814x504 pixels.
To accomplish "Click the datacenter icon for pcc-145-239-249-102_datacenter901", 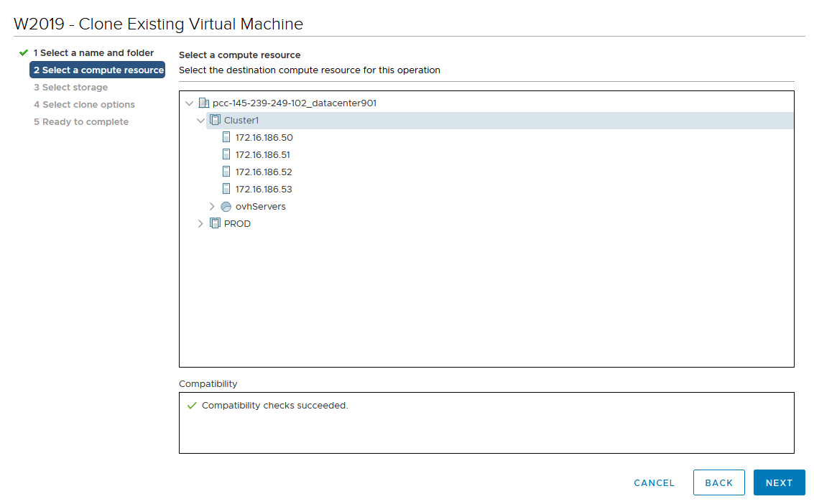I will (203, 103).
